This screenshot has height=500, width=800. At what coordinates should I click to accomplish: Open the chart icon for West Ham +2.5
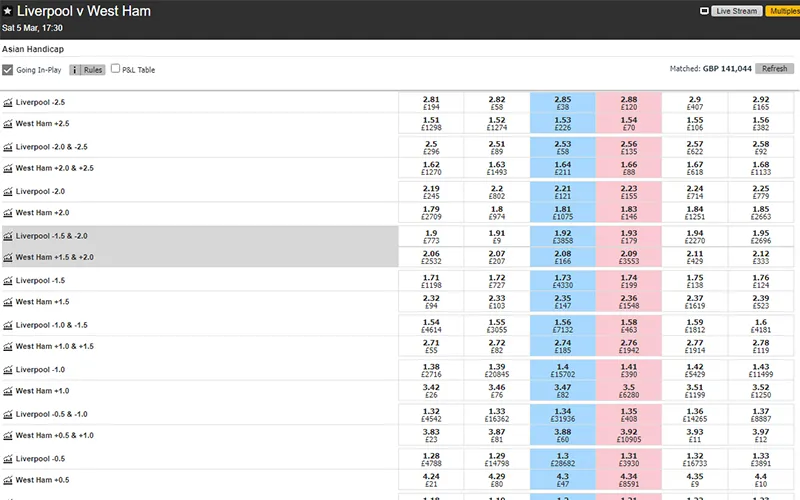(x=8, y=124)
